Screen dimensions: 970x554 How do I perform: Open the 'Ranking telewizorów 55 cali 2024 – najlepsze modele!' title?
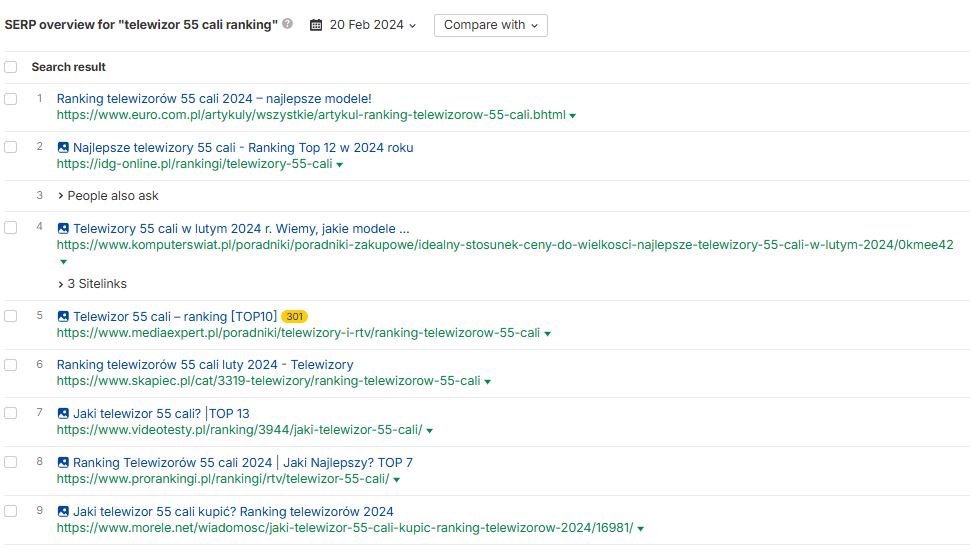pos(214,99)
